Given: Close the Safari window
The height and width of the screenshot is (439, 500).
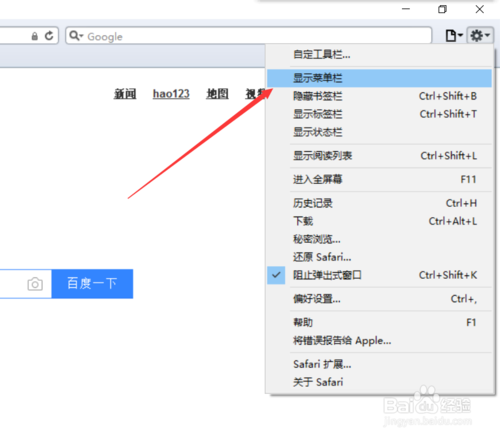Looking at the screenshot, I should (480, 9).
